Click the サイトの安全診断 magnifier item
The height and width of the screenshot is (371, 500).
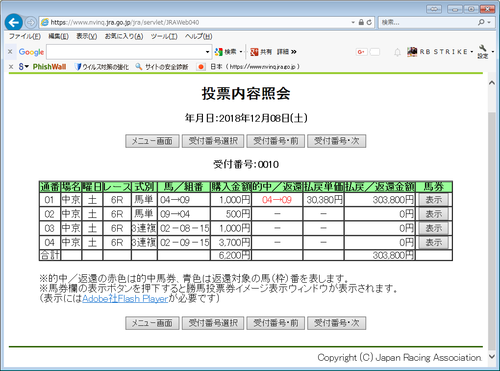(162, 67)
